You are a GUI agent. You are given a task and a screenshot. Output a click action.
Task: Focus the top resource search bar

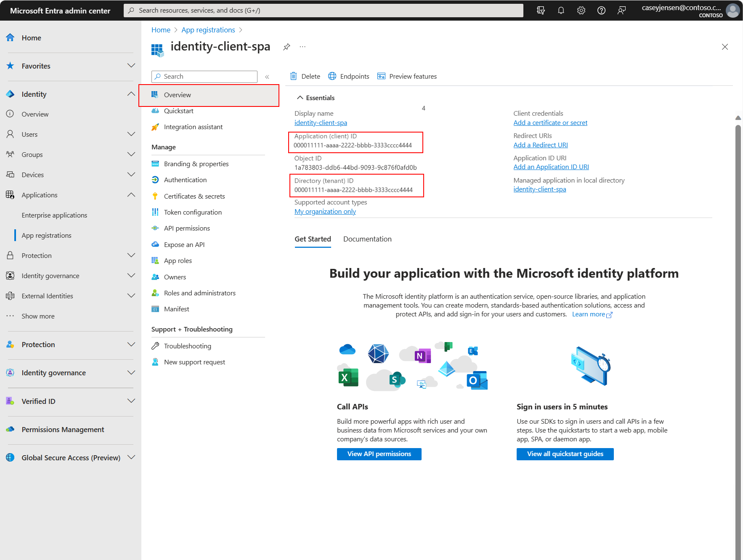click(324, 11)
